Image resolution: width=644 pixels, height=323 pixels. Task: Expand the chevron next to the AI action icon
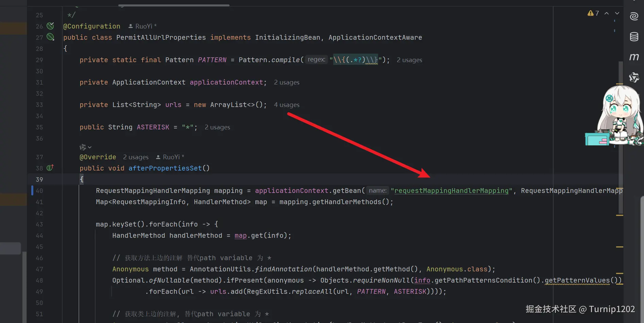coord(90,147)
